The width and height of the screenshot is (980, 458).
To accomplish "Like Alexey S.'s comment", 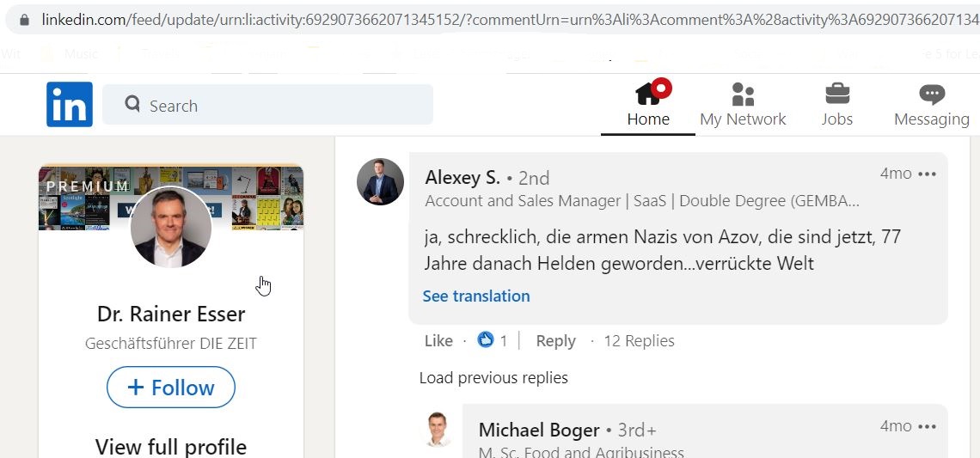I will pyautogui.click(x=438, y=340).
